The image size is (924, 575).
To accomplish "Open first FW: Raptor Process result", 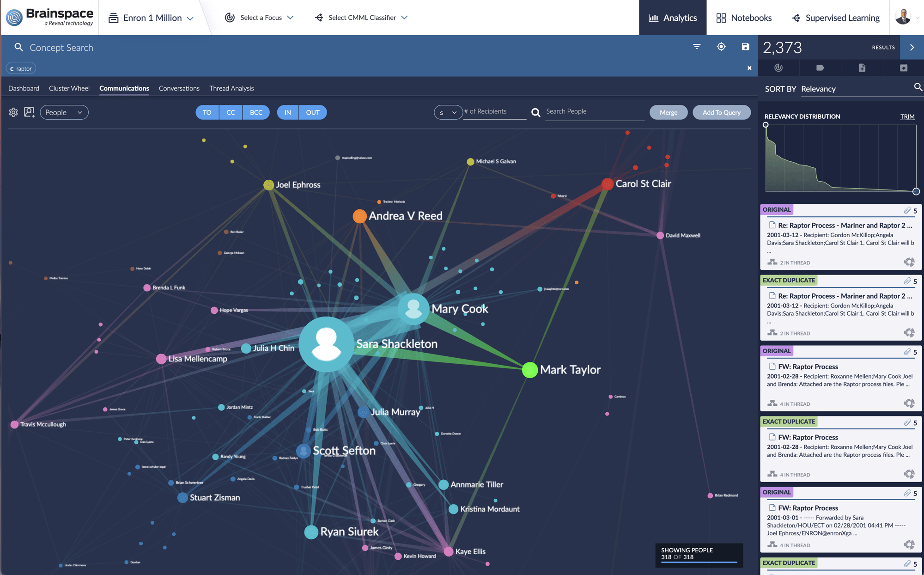I will pyautogui.click(x=808, y=367).
